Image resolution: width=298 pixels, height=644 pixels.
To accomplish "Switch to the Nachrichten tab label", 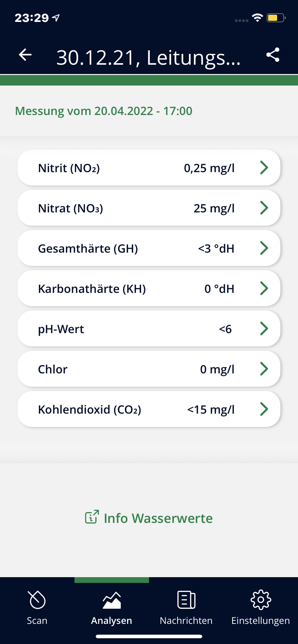I will pyautogui.click(x=186, y=621).
